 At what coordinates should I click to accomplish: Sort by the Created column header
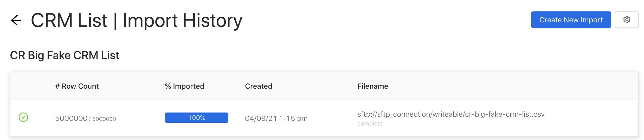pyautogui.click(x=259, y=86)
